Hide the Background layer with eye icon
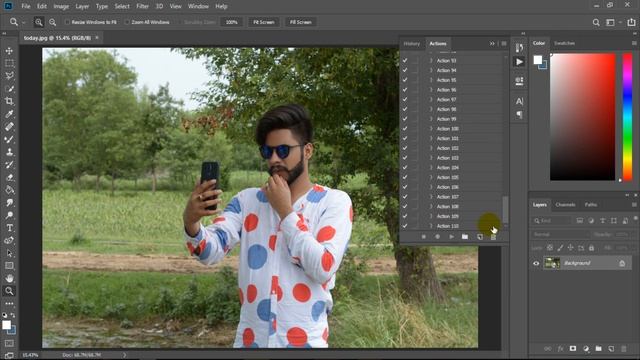 point(536,263)
